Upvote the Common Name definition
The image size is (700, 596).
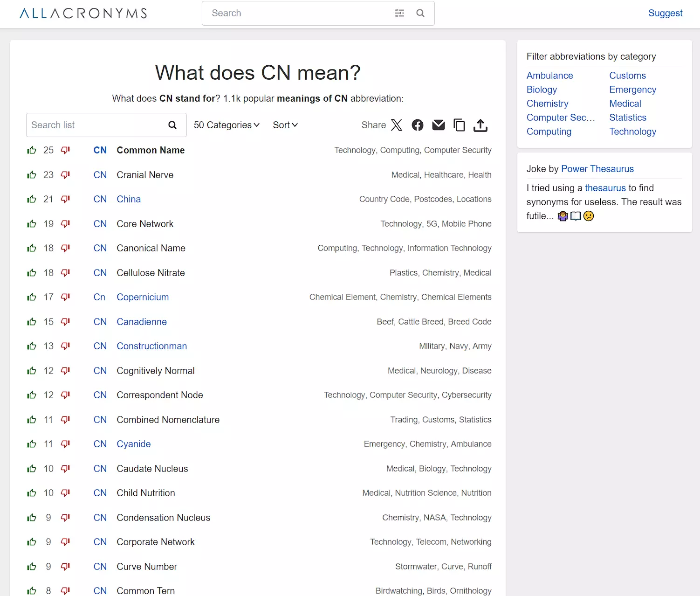coord(32,150)
